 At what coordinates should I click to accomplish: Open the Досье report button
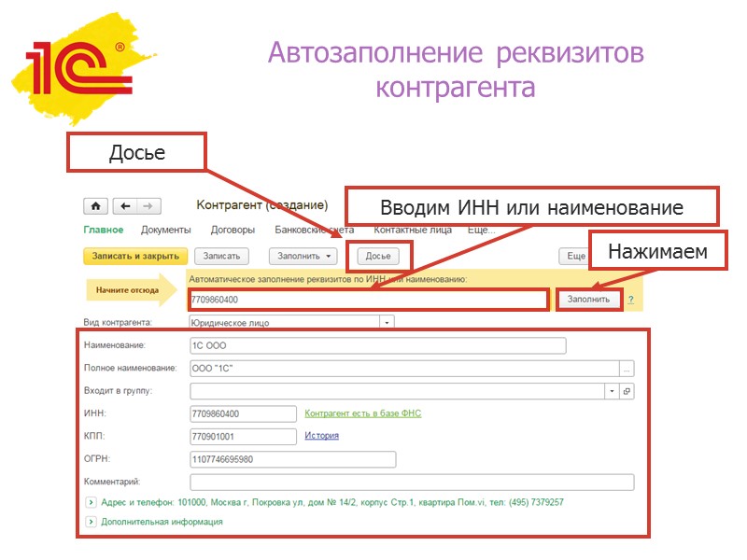click(x=378, y=256)
